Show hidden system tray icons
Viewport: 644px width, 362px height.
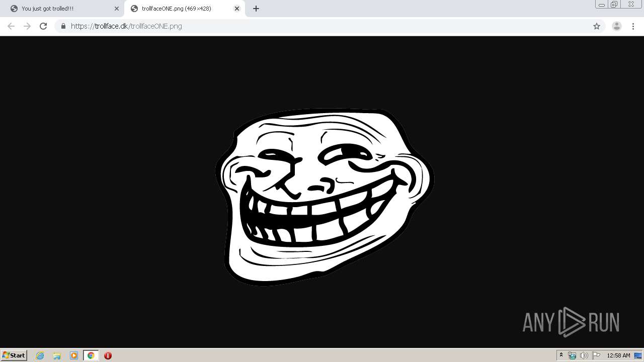(561, 355)
